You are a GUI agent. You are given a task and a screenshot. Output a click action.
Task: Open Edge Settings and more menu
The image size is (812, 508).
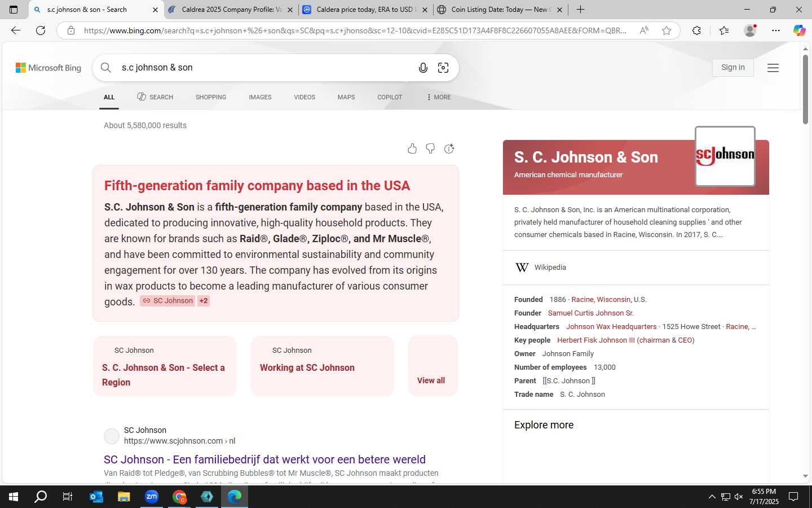click(776, 30)
